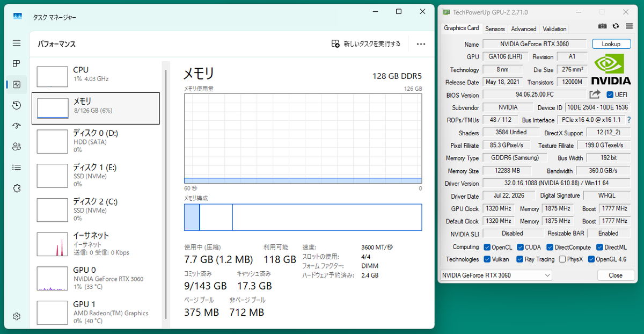The image size is (644, 334).
Task: Toggle the CUDA checkbox
Action: (x=519, y=248)
